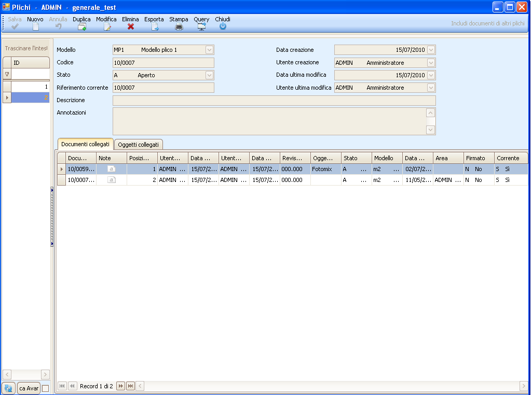Screen dimensions: 532x395
Task: Open the Data creazione date picker
Action: (431, 50)
